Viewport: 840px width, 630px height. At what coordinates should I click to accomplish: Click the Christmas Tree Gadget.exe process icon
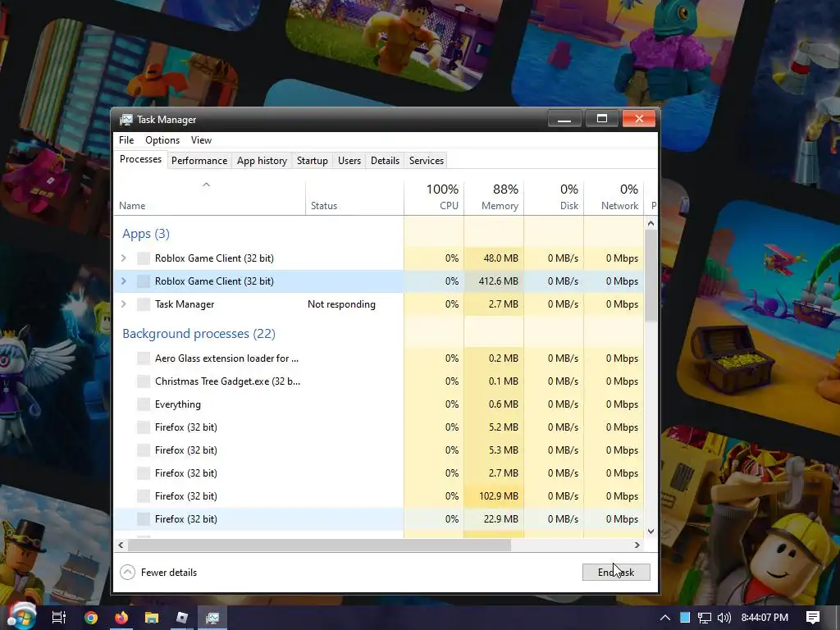click(144, 381)
